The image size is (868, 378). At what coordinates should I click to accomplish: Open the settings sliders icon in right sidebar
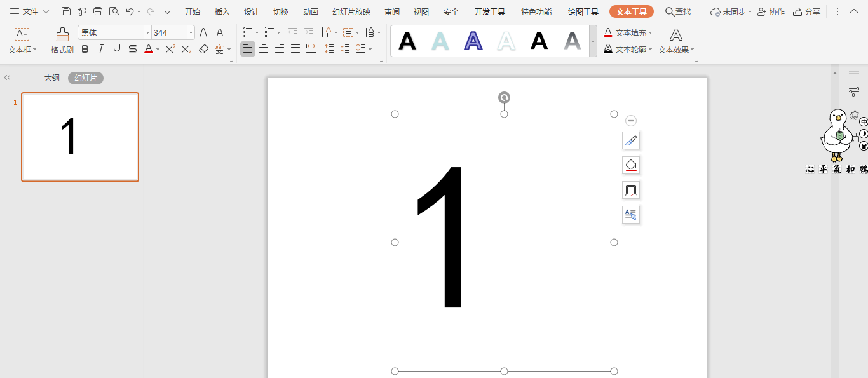pos(854,93)
